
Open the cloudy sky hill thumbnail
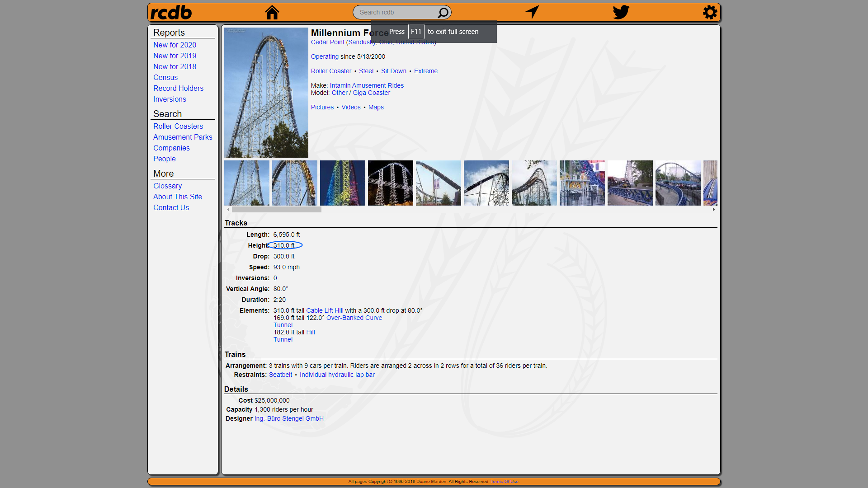tap(486, 183)
